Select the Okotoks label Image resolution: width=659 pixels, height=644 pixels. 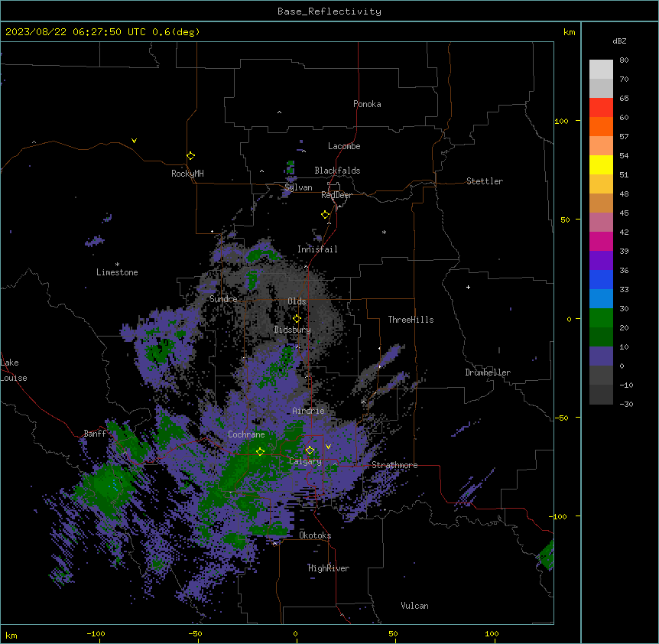pyautogui.click(x=315, y=535)
